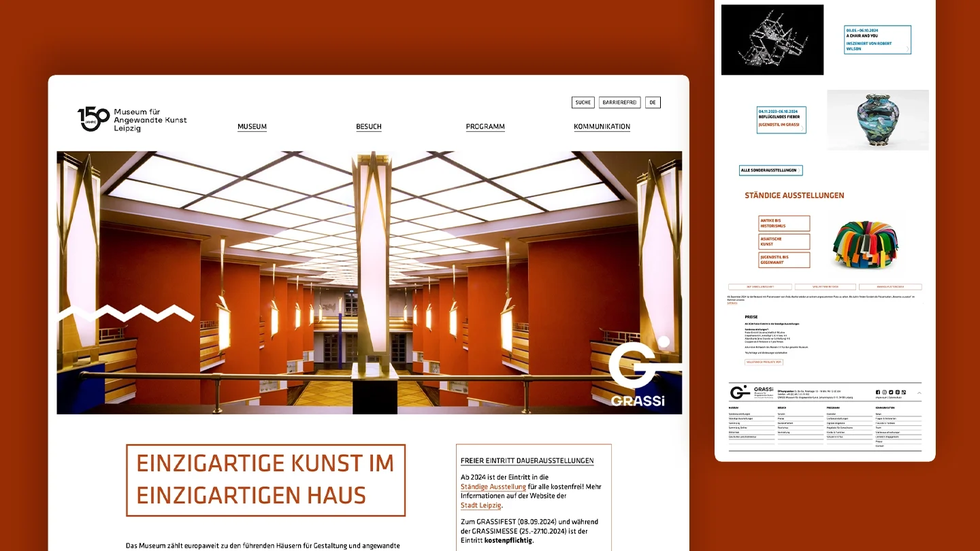Screen dimensions: 980x551
Task: Open Kalender in the footer Programm column
Action: pyautogui.click(x=831, y=414)
